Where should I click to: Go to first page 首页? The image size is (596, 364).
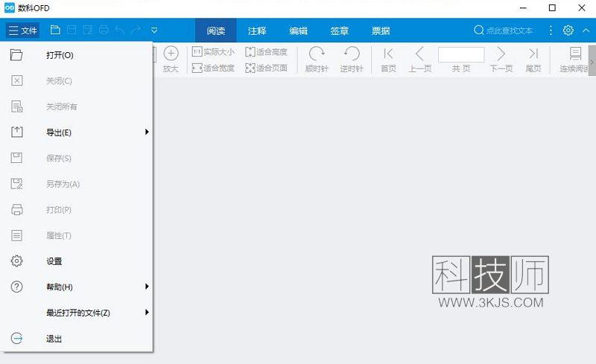click(388, 60)
